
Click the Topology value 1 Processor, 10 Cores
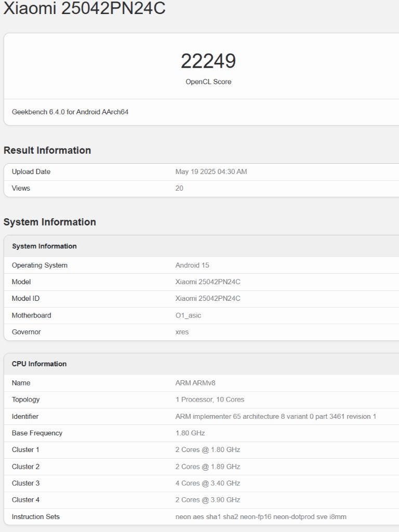tap(210, 400)
